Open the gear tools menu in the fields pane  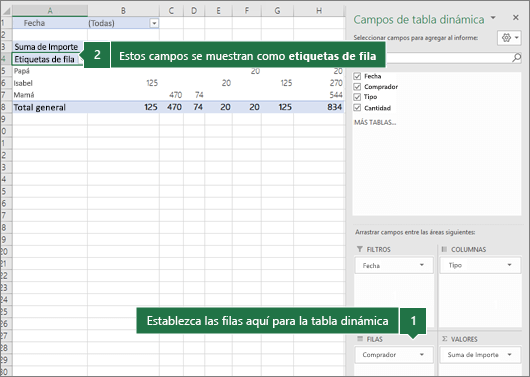coord(510,38)
